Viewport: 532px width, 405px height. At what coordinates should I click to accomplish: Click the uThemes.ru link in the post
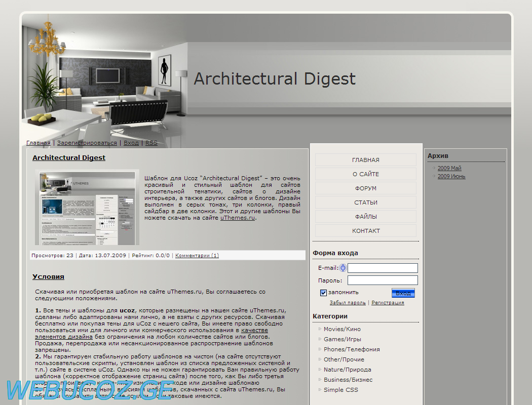pos(238,218)
